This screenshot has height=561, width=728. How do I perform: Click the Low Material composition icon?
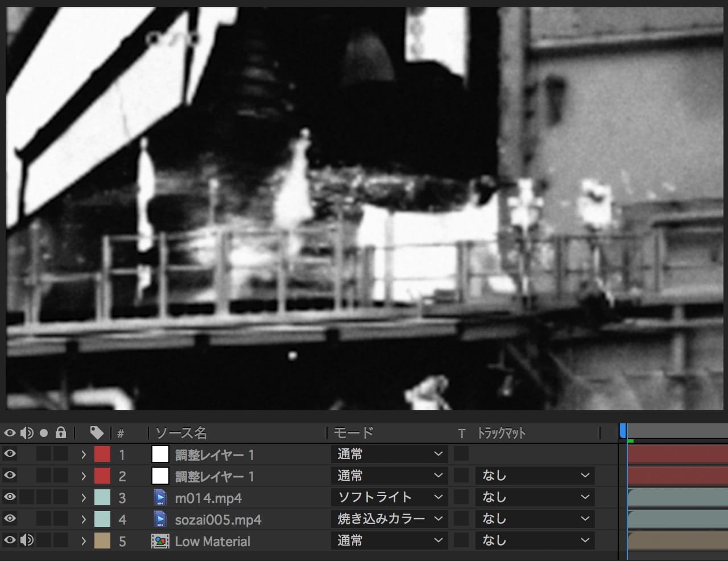[x=160, y=541]
